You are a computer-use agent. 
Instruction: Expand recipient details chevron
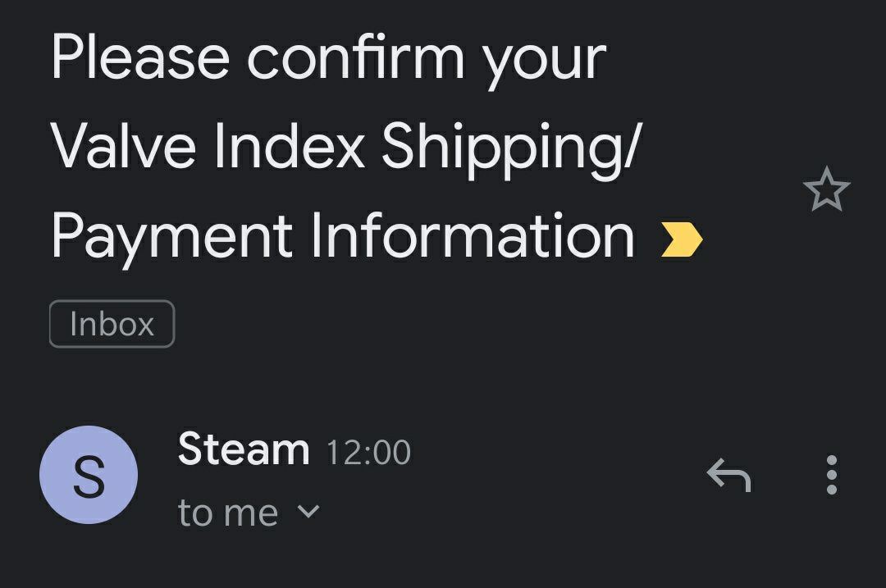308,511
